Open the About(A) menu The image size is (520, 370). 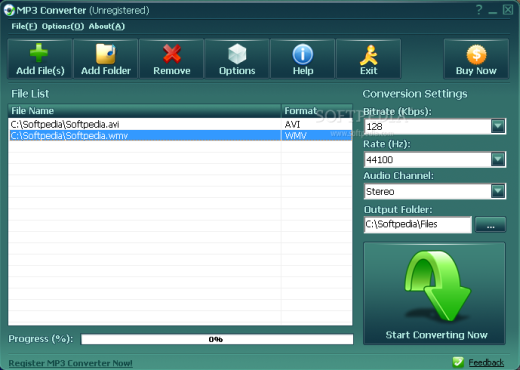(x=107, y=26)
